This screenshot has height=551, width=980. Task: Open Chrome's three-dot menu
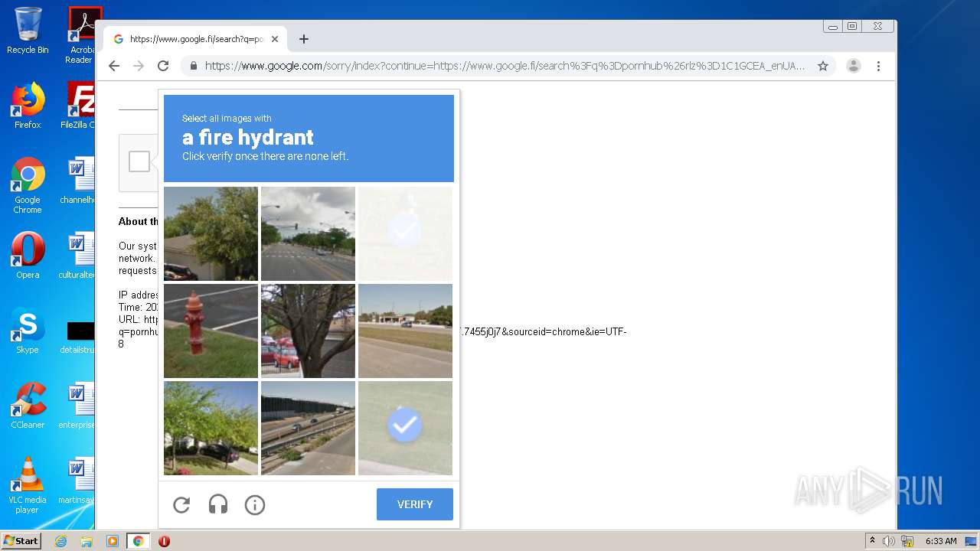click(x=879, y=66)
